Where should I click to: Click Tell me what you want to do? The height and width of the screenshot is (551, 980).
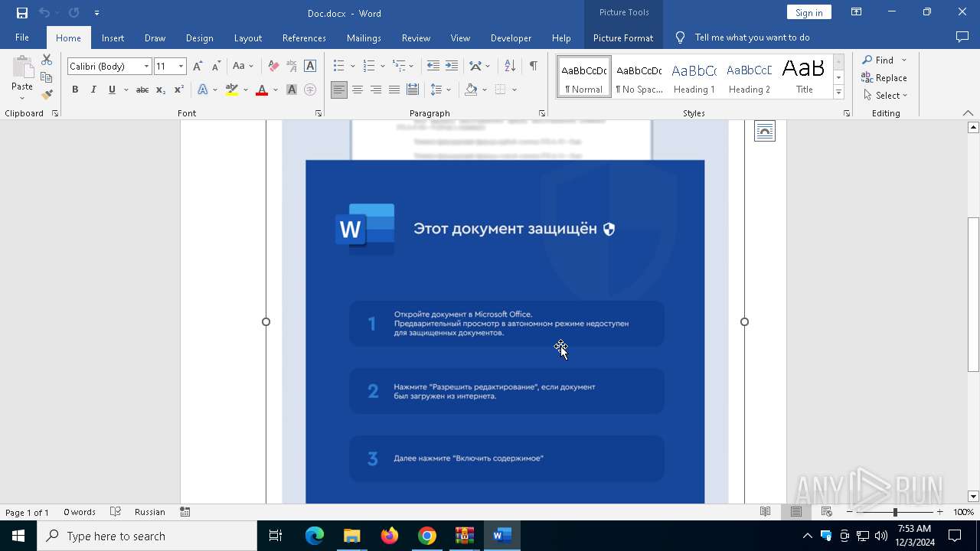(752, 37)
